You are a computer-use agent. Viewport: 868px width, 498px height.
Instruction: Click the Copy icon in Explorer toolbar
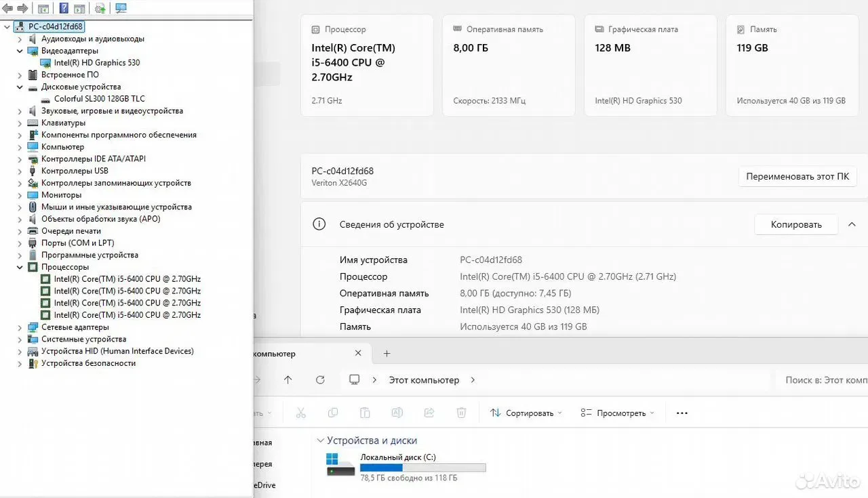(x=333, y=413)
